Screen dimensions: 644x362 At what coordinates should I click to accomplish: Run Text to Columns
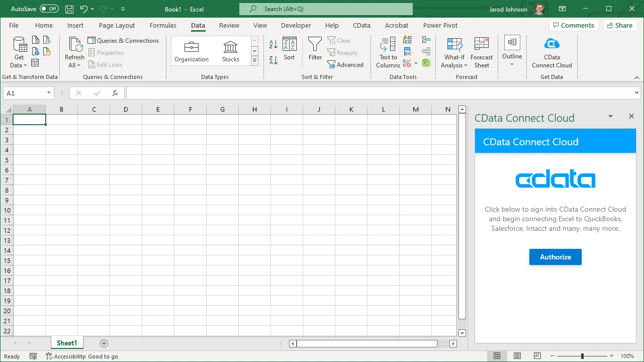(x=388, y=52)
